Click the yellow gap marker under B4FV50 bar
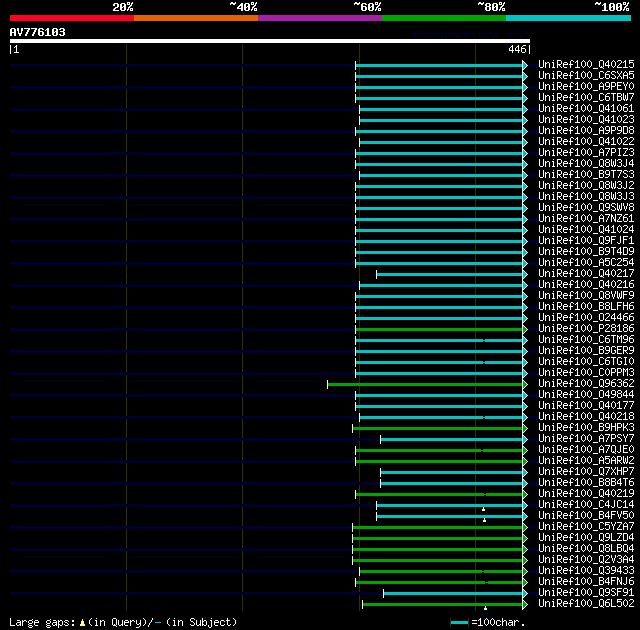 pyautogui.click(x=484, y=520)
